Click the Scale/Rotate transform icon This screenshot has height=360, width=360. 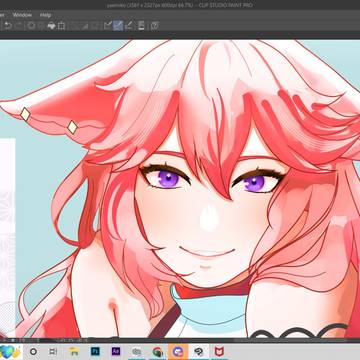(x=61, y=26)
